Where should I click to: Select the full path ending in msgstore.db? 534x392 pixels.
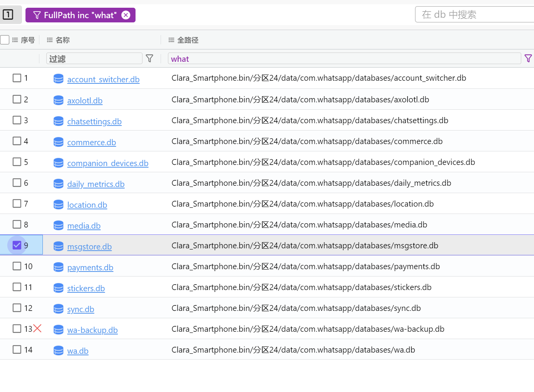tap(305, 246)
